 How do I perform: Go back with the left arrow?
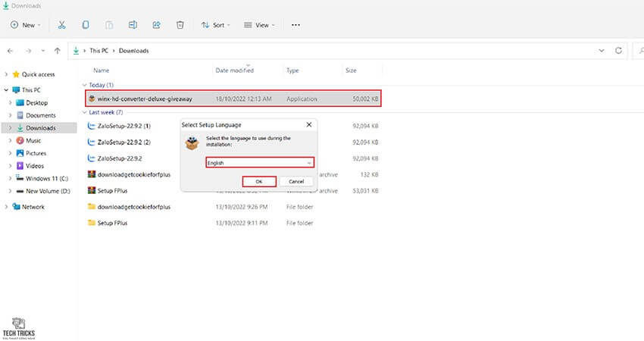pos(11,51)
